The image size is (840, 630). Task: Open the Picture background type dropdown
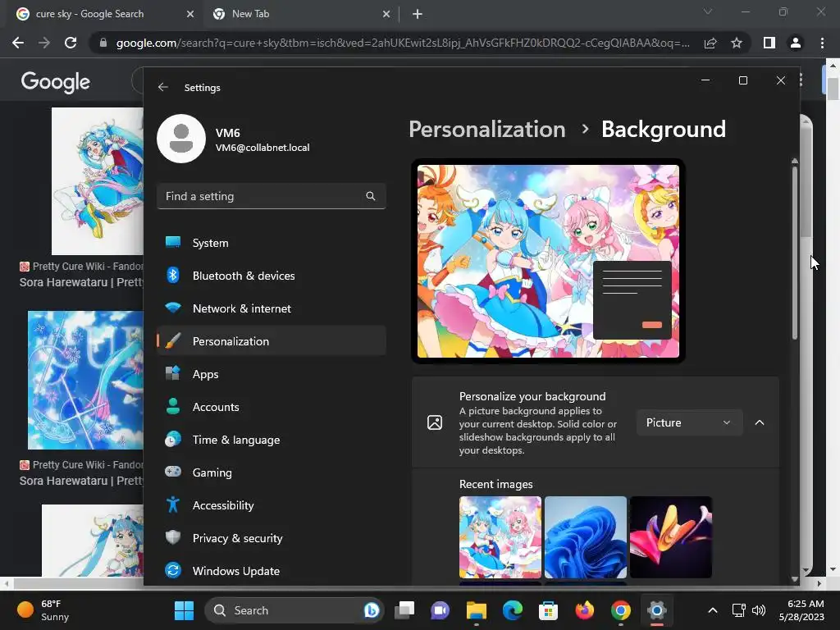point(689,422)
